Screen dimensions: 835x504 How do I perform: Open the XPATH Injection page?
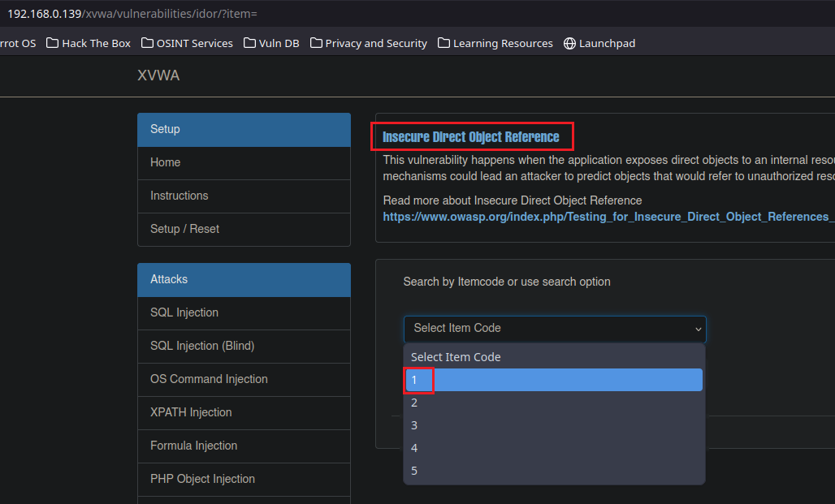(x=191, y=412)
